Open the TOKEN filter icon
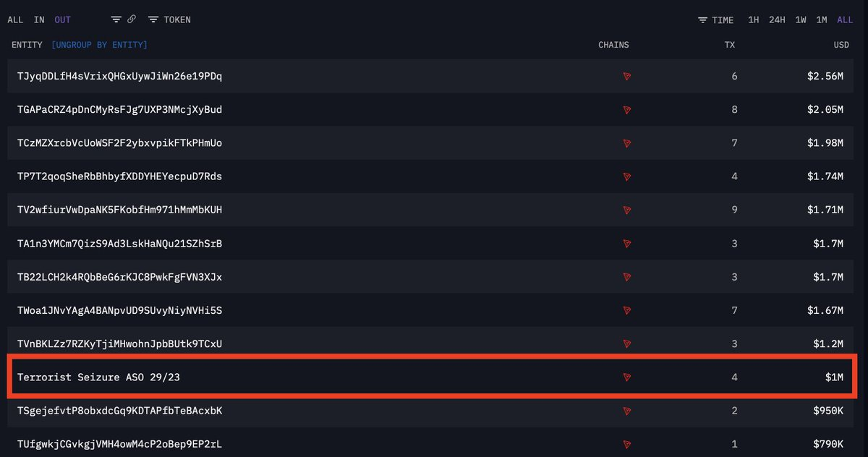Screen dimensions: 868x457 [153, 20]
